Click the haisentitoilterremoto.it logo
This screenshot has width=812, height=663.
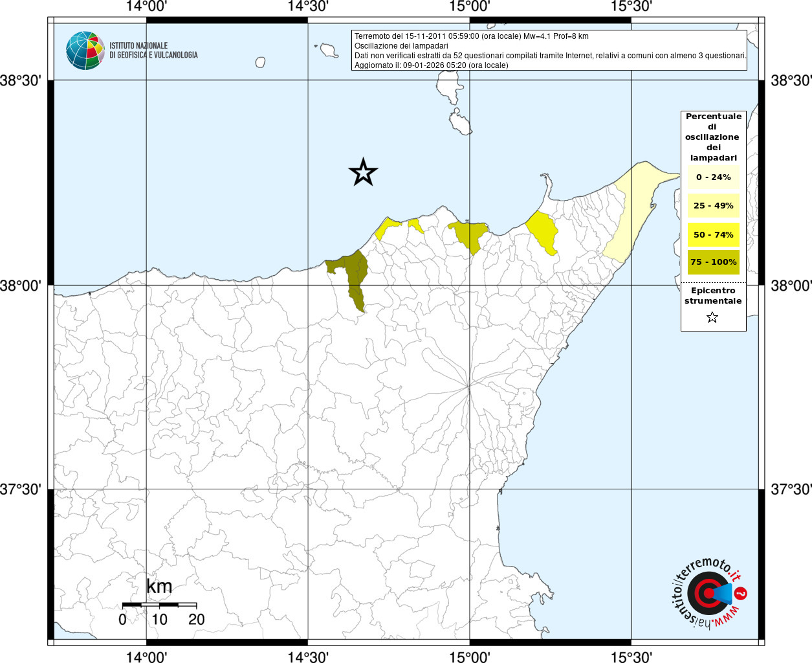tap(710, 593)
